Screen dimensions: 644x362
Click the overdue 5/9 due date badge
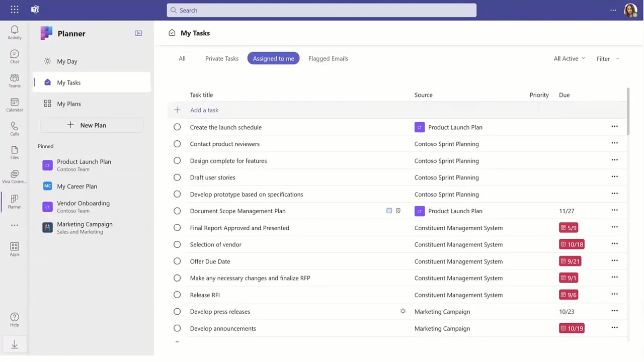(x=569, y=228)
